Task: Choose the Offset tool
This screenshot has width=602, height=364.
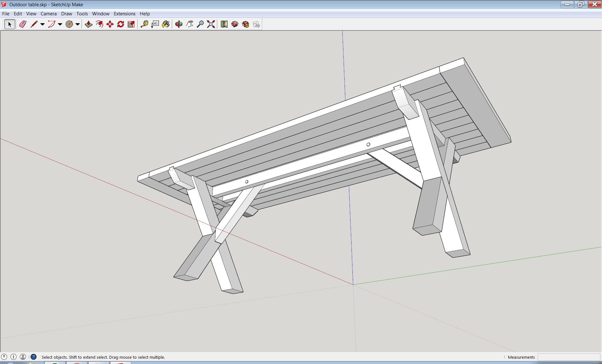Action: 99,24
